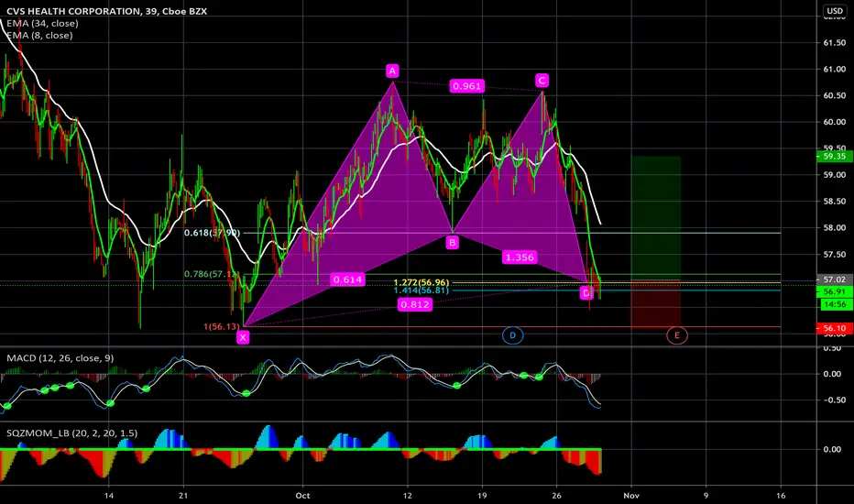Viewport: 854px width, 504px height.
Task: Click the 1.272(56.96) Fibonacci extension label
Action: pos(422,282)
